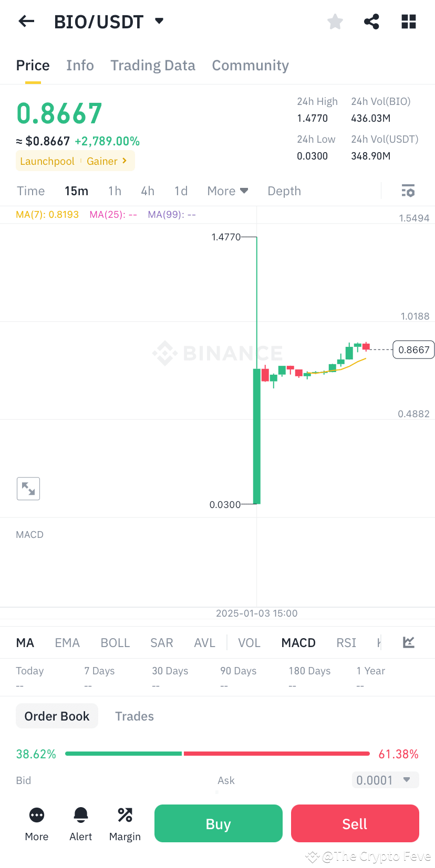435x868 pixels.
Task: Open the chart settings icon next to Depth
Action: pos(408,190)
